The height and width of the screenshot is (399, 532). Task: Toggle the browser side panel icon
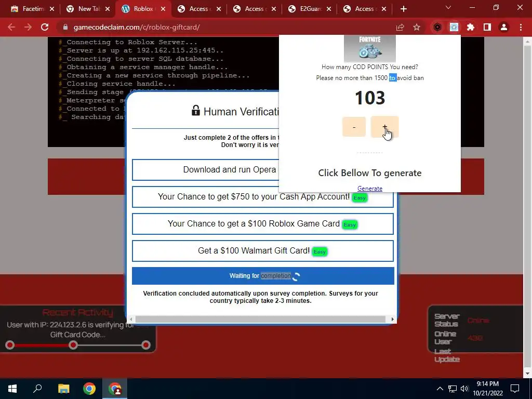pos(487,27)
